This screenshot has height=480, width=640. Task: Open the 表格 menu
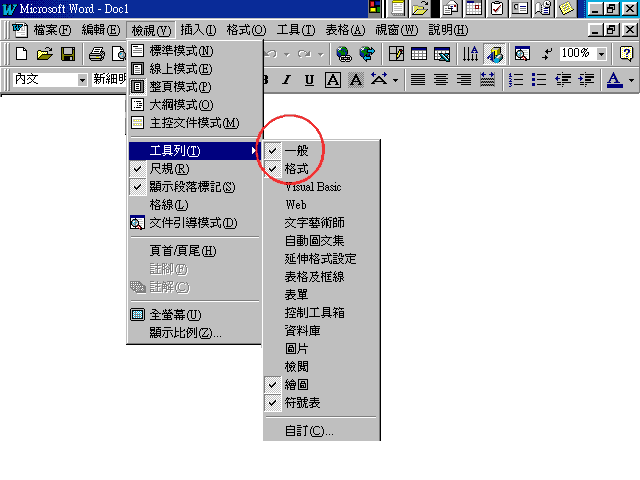point(345,30)
